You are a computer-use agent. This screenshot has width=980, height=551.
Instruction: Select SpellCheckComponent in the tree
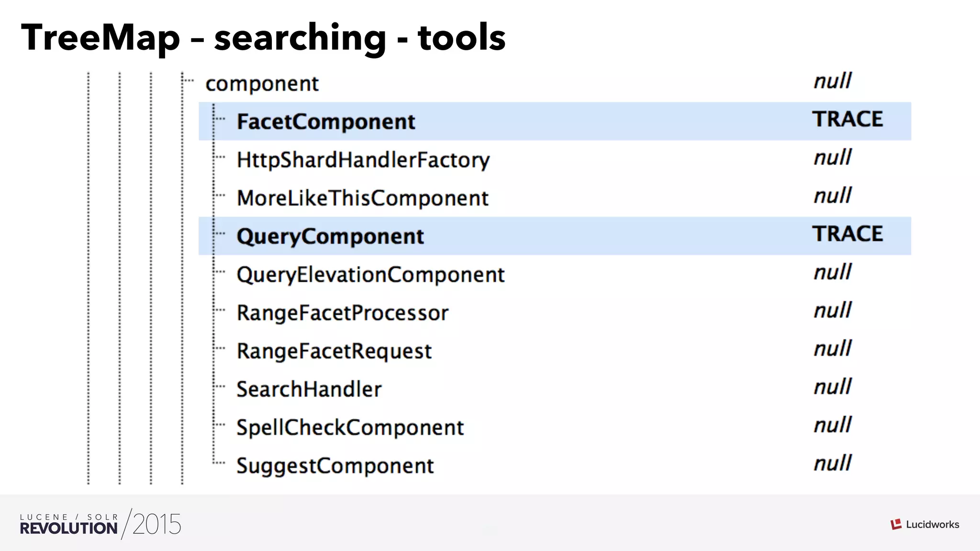tap(350, 428)
